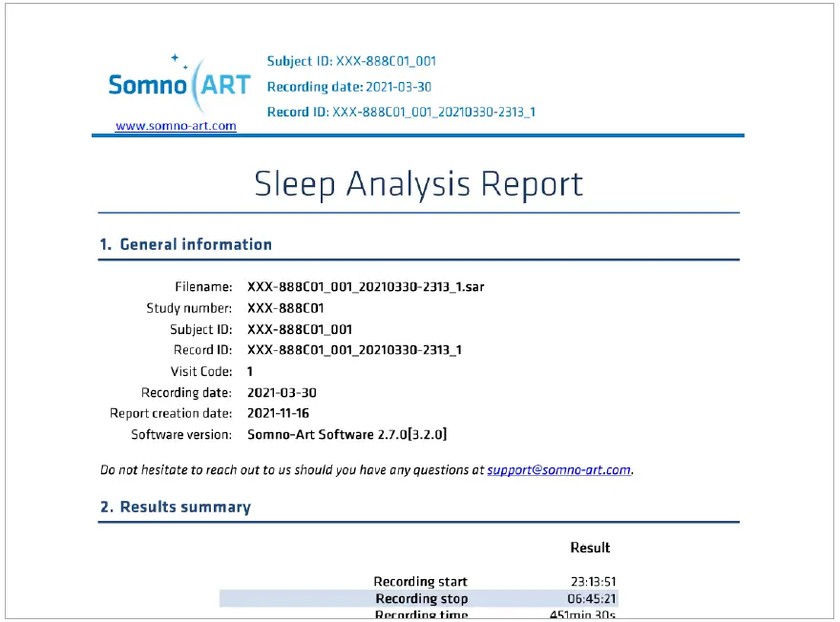Click the Recording start time 23:13:51
The image size is (840, 622).
[593, 581]
